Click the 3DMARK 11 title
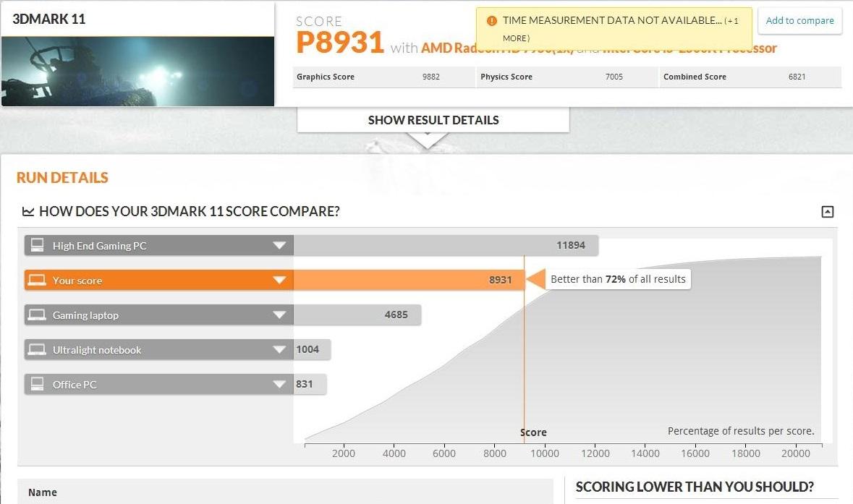The image size is (853, 504). pyautogui.click(x=49, y=19)
